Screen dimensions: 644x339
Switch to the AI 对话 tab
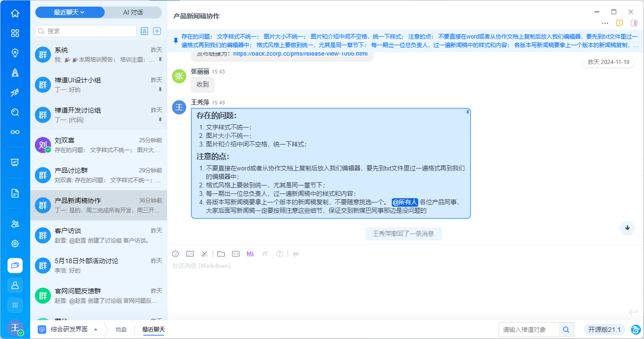[133, 12]
